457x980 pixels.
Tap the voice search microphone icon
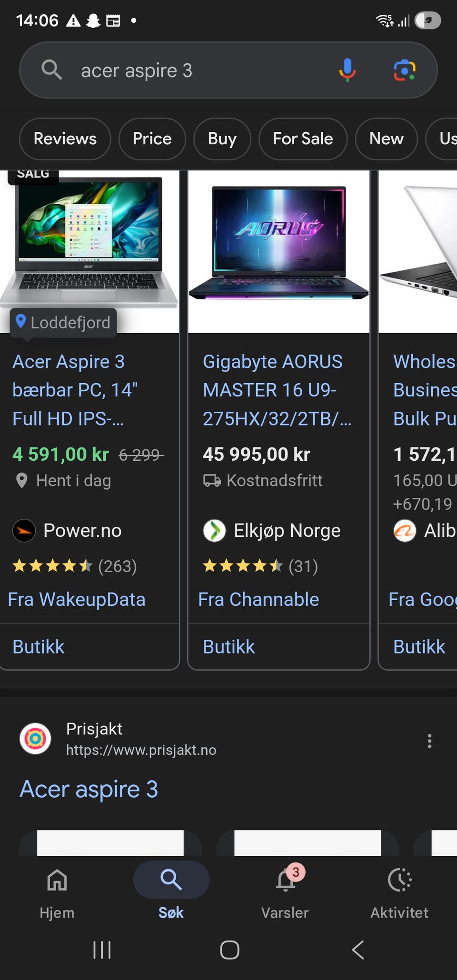[x=347, y=70]
